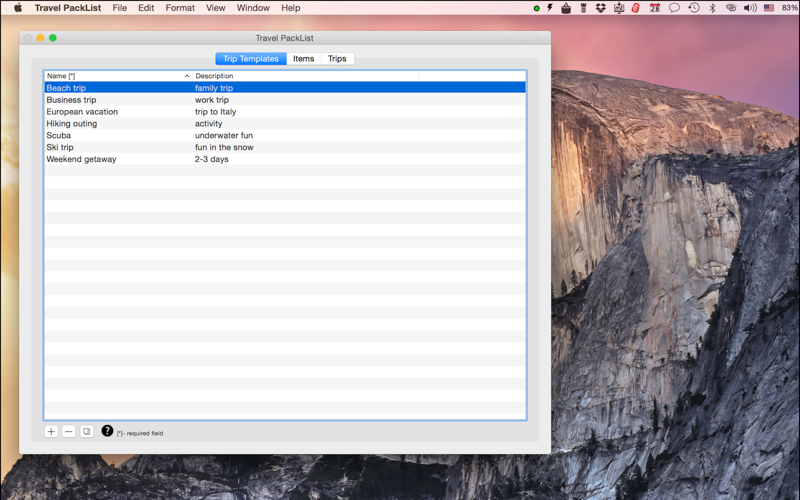Click the 83% battery indicator

(x=790, y=8)
